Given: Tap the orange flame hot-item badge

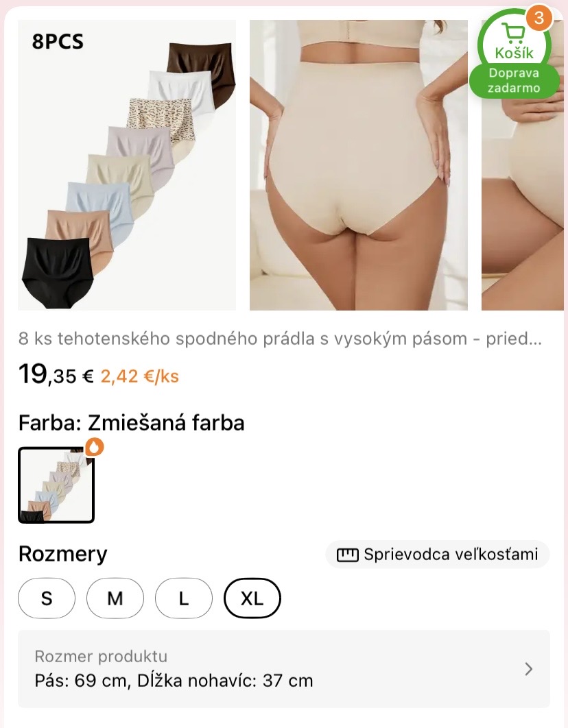Looking at the screenshot, I should click(95, 447).
